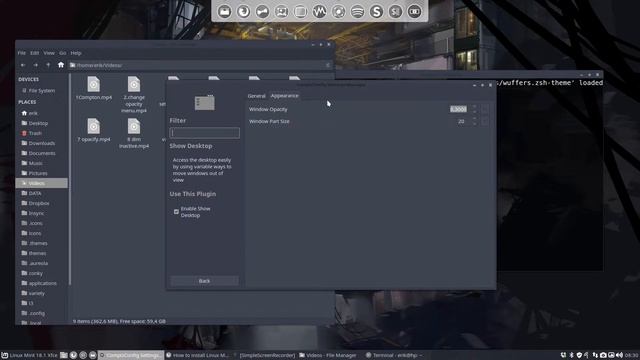Click the large white S icon in the dock
Viewport: 640px width, 360px height.
click(376, 11)
